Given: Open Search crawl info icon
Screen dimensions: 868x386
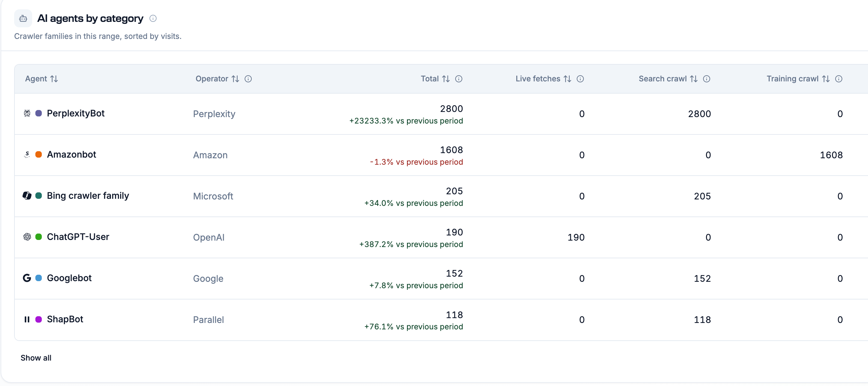Looking at the screenshot, I should (x=707, y=78).
